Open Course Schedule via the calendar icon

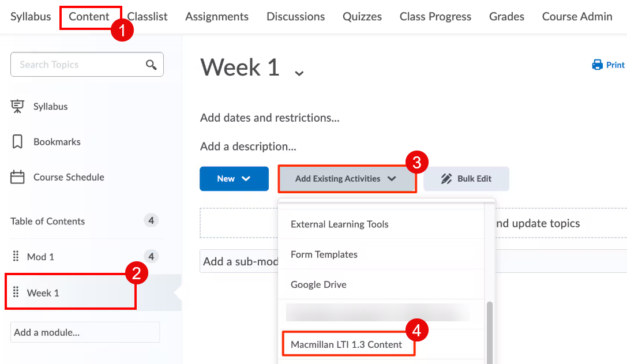pos(17,177)
